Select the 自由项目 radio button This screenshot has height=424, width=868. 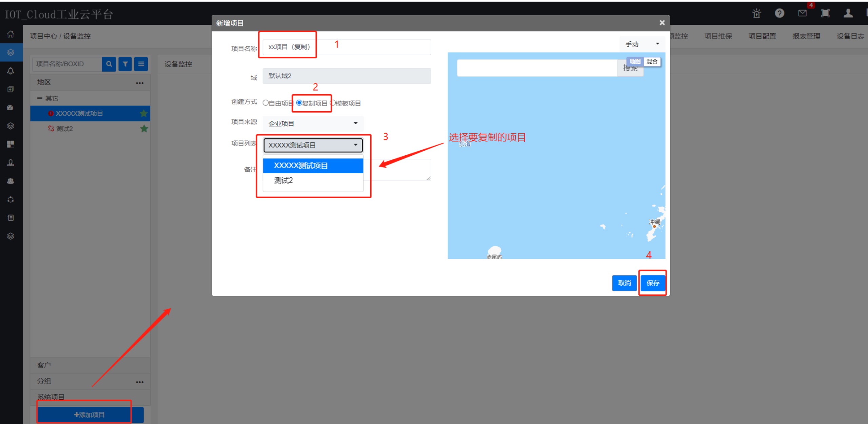[x=266, y=103]
